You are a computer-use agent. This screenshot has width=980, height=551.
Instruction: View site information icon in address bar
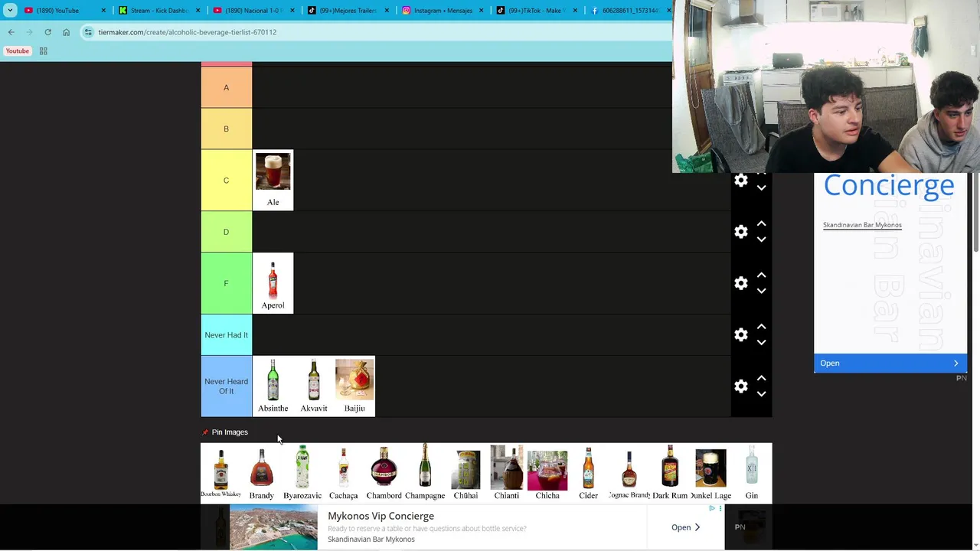[89, 32]
